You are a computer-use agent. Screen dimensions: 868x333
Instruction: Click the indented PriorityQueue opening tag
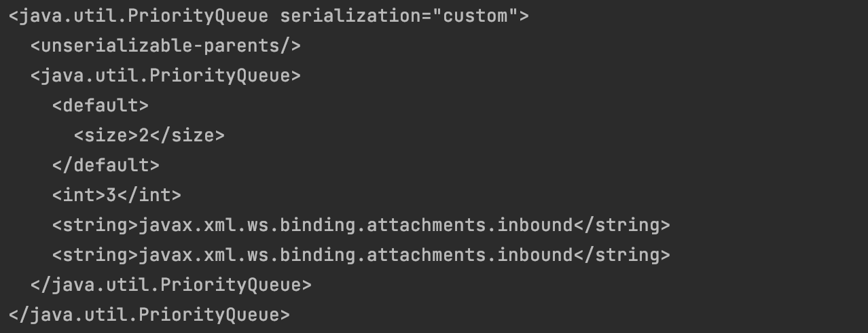click(165, 75)
